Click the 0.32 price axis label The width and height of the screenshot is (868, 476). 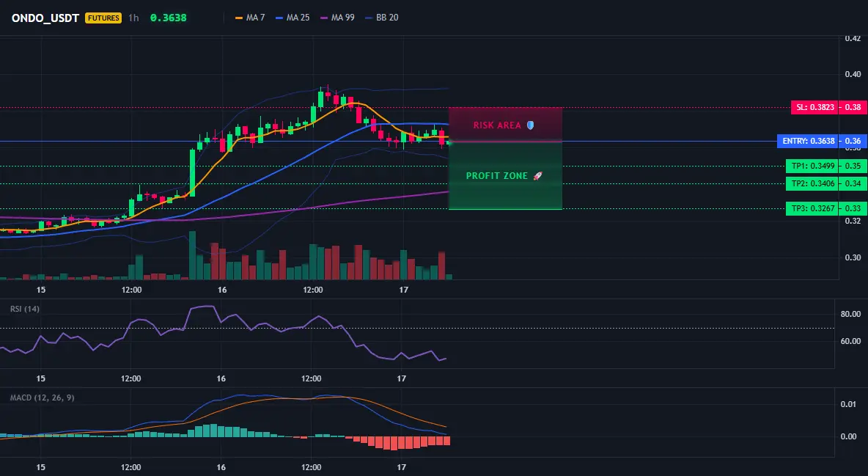point(853,221)
